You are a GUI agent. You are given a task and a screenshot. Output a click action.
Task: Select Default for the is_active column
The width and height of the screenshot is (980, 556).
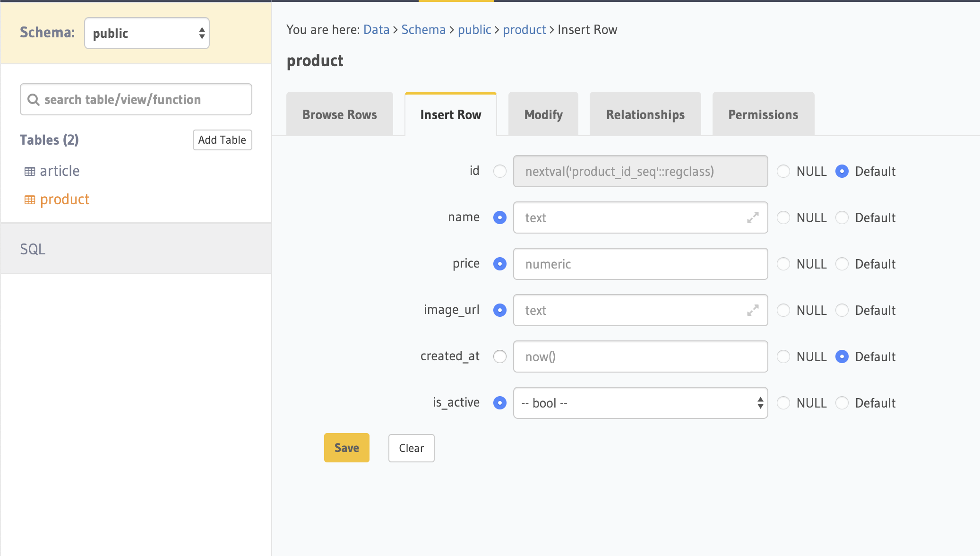[x=842, y=403]
